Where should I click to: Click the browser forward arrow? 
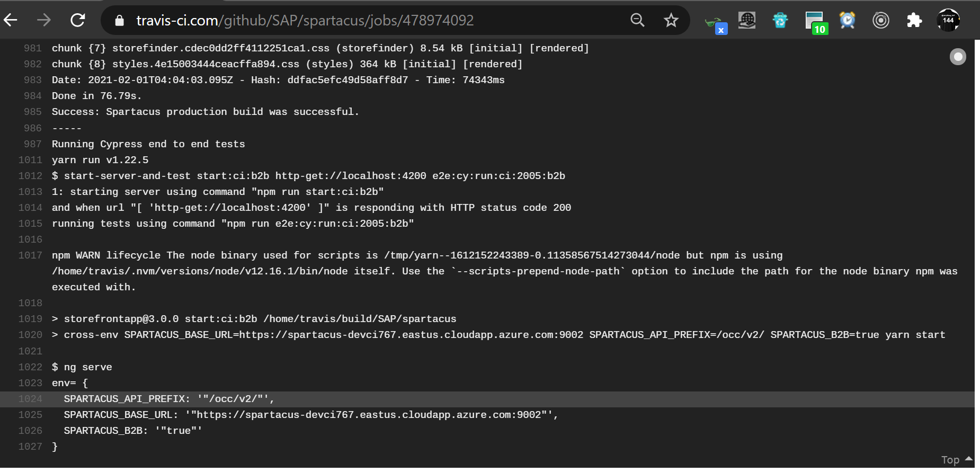[44, 21]
